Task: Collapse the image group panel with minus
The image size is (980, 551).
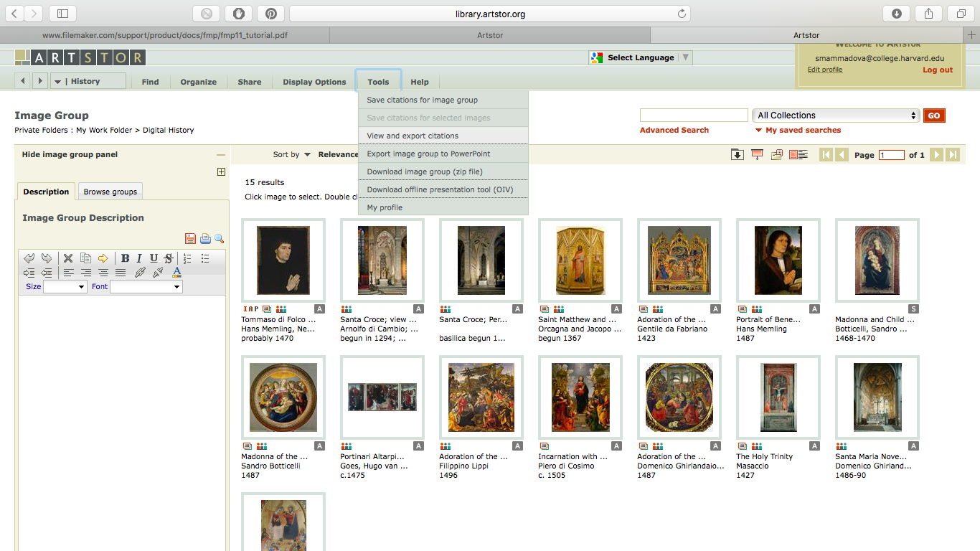Action: [x=221, y=155]
